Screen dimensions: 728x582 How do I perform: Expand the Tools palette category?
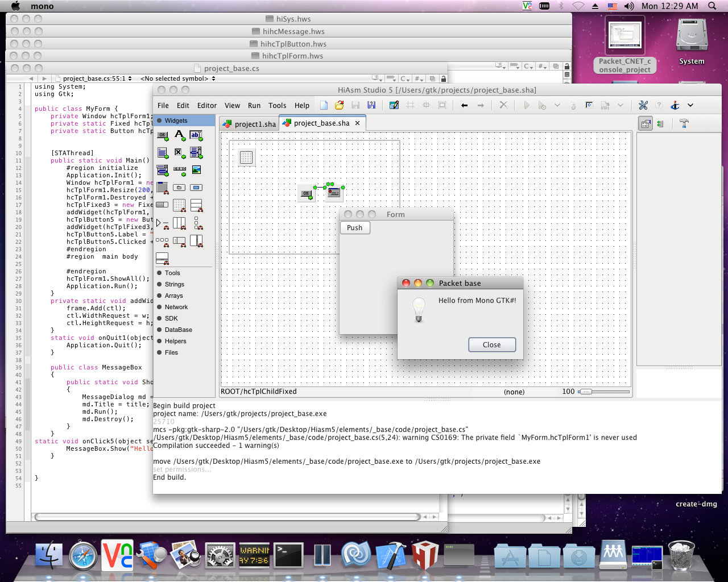pyautogui.click(x=172, y=273)
